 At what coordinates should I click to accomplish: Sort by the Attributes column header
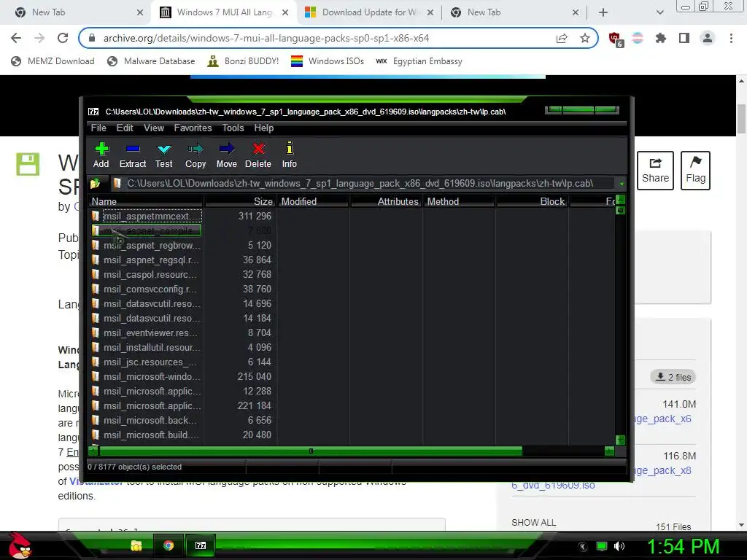tap(387, 201)
